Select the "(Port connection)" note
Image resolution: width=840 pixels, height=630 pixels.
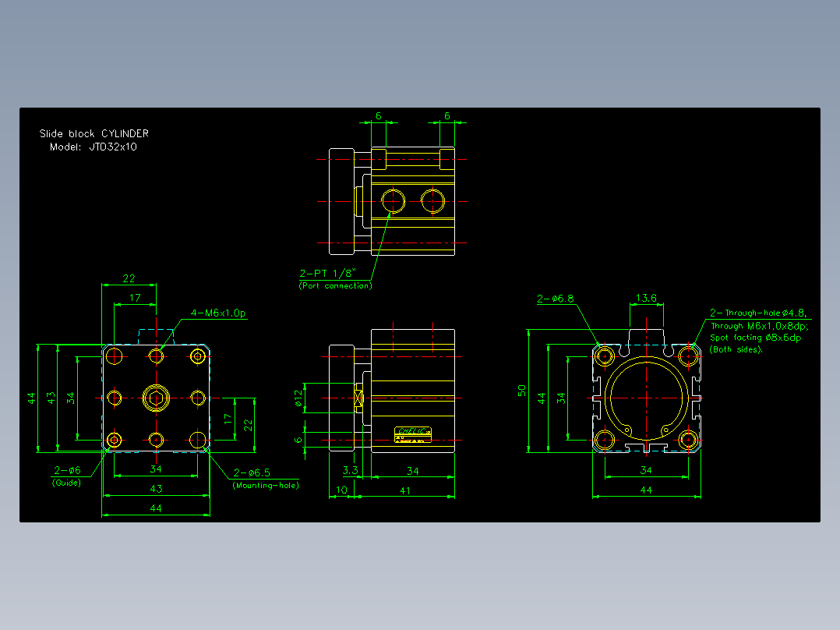point(335,286)
